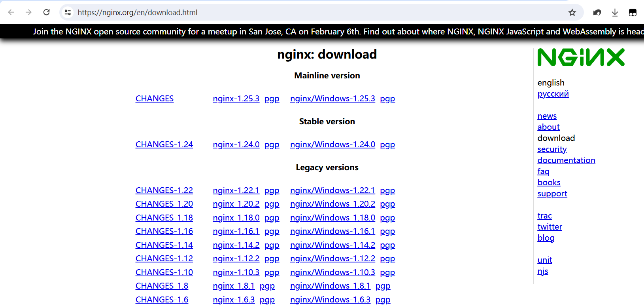Open CHANGES-1.22 link
This screenshot has width=644, height=306.
click(164, 190)
